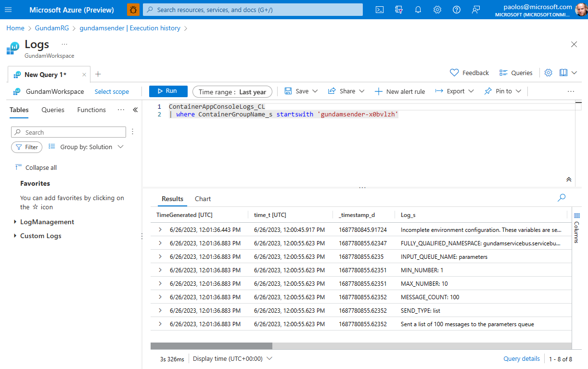Switch to the Queries tab in side panel
Screen dimensions: 588x369
click(x=53, y=110)
